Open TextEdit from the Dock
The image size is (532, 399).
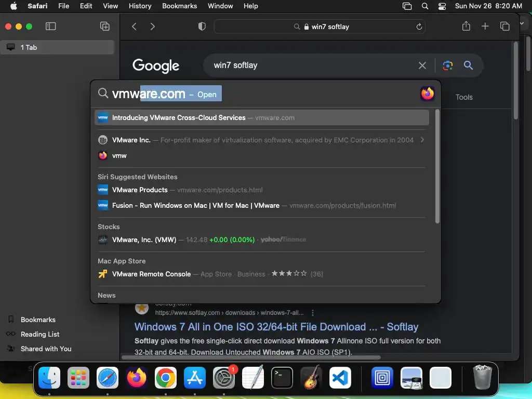point(253,377)
